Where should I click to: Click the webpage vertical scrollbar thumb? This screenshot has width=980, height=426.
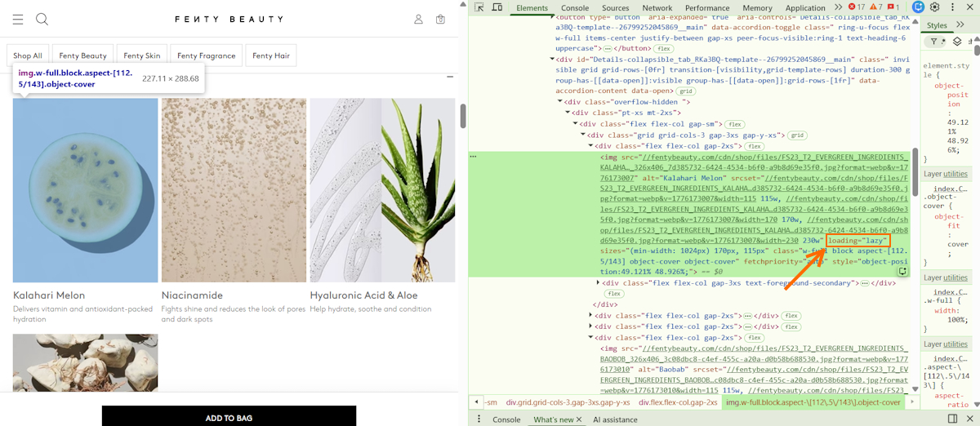click(x=463, y=115)
